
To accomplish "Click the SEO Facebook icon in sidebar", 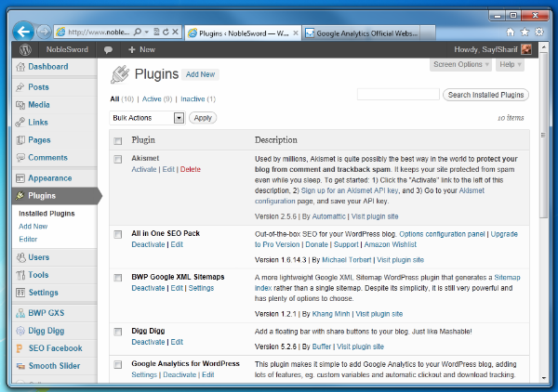I will click(x=20, y=348).
